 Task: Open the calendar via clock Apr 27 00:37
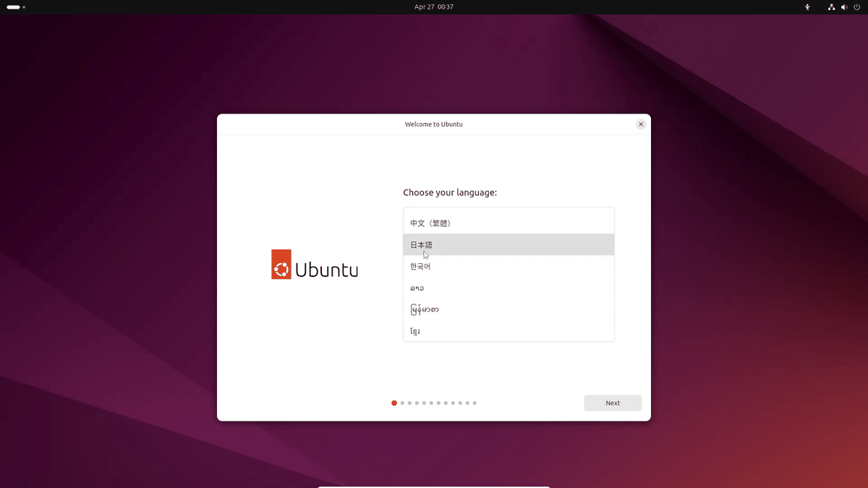click(x=434, y=7)
